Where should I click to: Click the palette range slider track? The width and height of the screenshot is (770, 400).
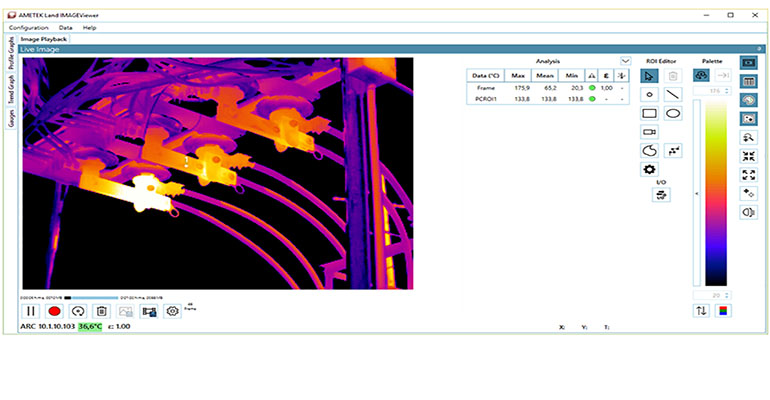point(696,193)
